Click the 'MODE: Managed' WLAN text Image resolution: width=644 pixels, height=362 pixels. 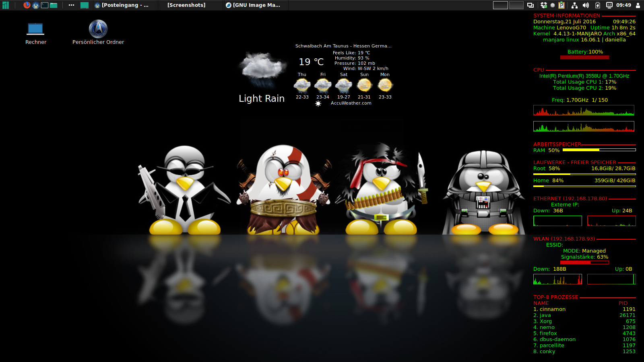click(584, 251)
